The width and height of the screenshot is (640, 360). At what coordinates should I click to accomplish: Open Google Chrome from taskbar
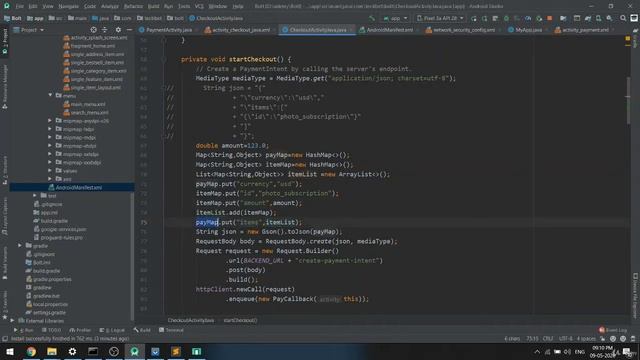tap(31, 351)
